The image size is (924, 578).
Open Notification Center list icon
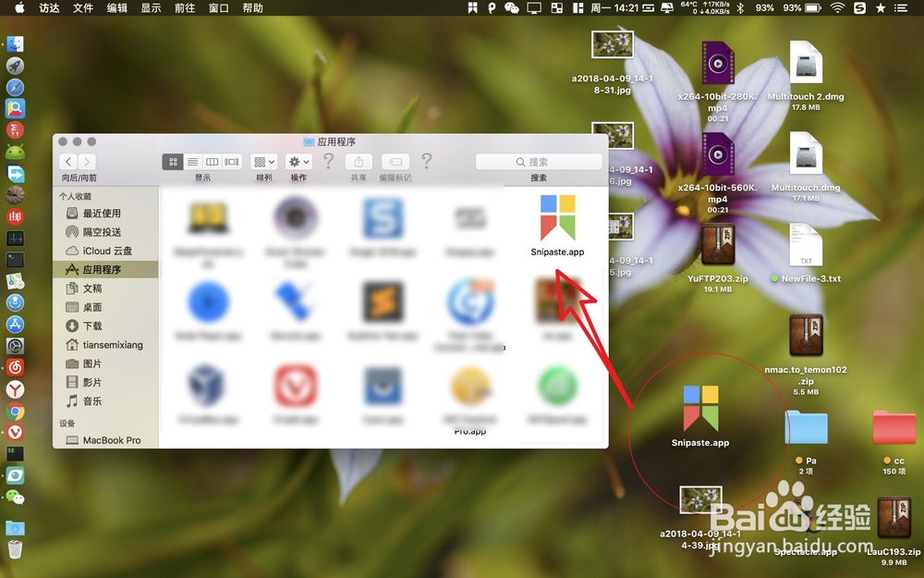pos(900,7)
